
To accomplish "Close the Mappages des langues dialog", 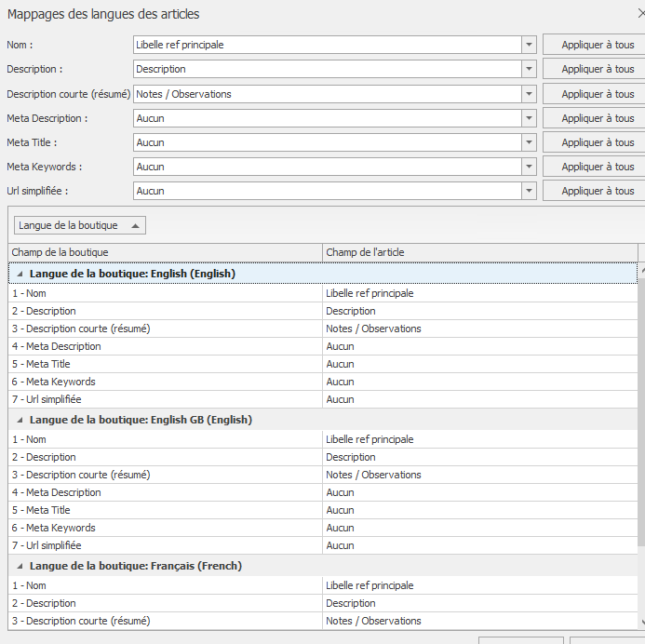I will [641, 14].
